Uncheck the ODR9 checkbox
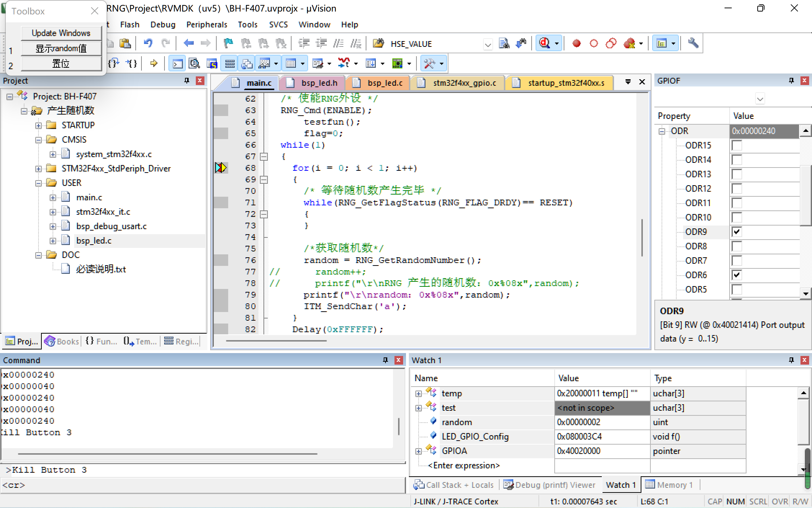812x508 pixels. [x=737, y=232]
